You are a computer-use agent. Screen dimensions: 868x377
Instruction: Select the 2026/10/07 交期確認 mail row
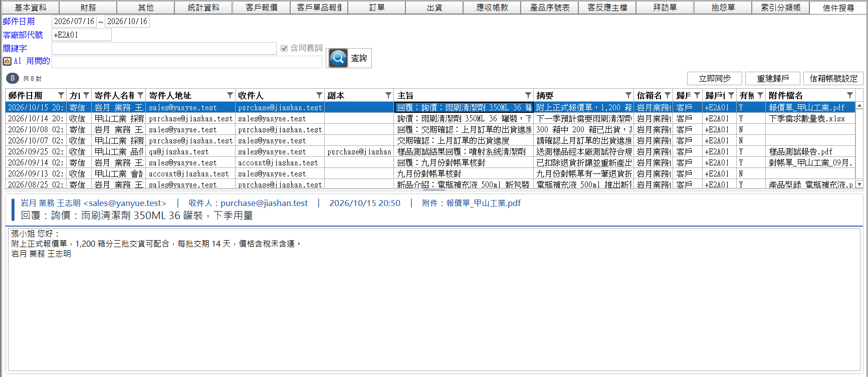[x=431, y=140]
